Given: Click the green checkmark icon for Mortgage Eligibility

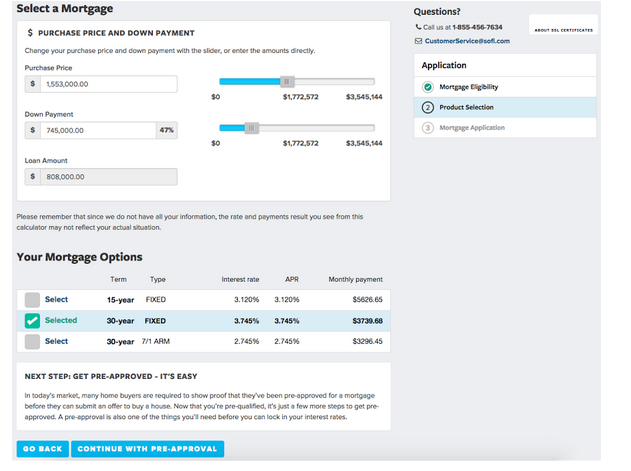Looking at the screenshot, I should [428, 87].
